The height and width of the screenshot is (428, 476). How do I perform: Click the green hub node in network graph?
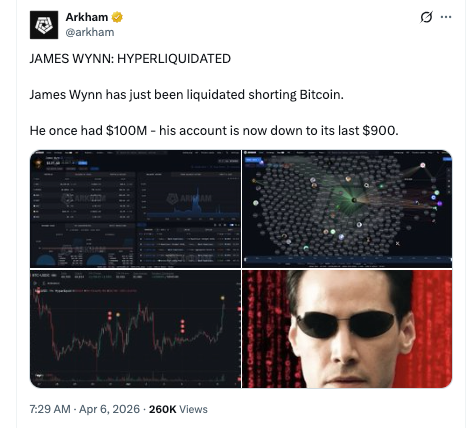[x=354, y=200]
